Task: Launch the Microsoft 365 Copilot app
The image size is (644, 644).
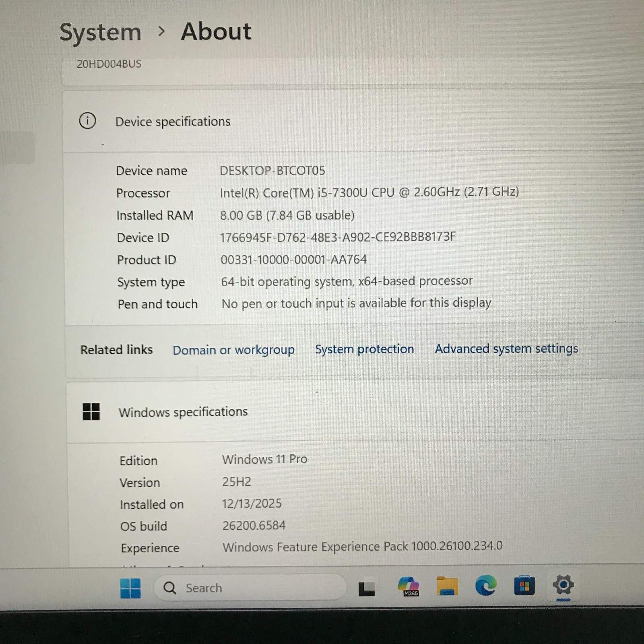Action: pos(408,586)
